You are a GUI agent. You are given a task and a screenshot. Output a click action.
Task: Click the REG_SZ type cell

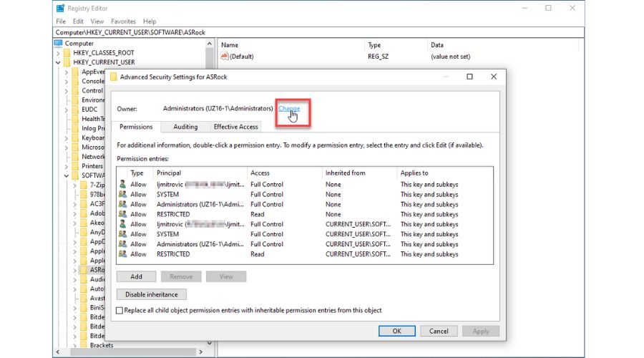click(x=379, y=57)
